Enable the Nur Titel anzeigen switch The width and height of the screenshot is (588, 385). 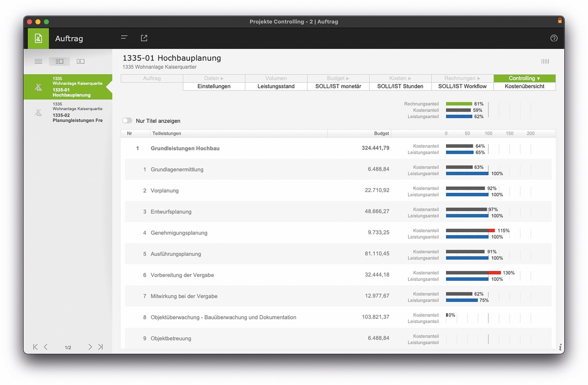point(127,120)
